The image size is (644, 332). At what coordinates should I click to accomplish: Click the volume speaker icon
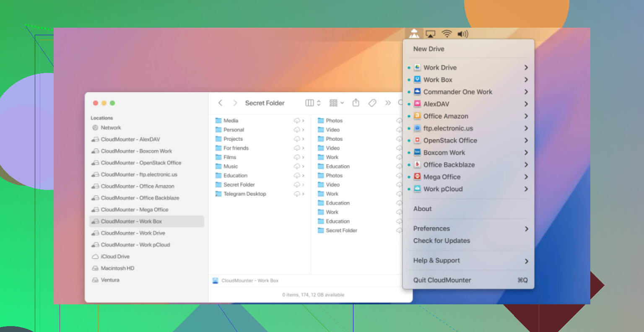click(x=462, y=34)
